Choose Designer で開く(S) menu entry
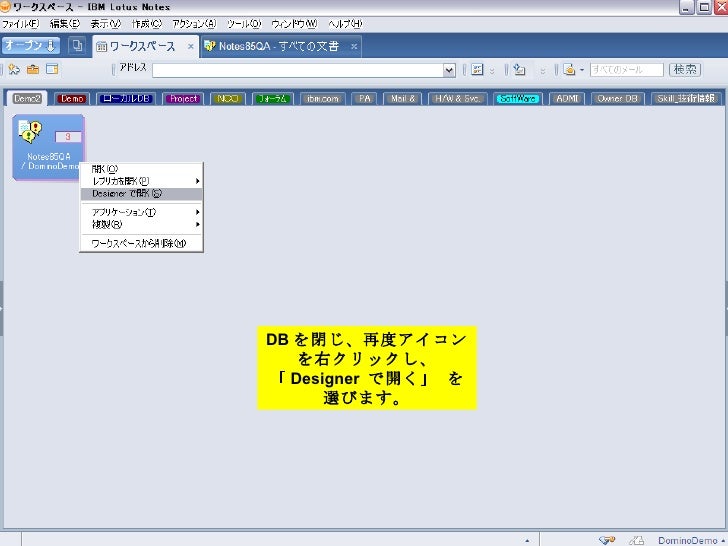Viewport: 728px width, 546px height. pyautogui.click(x=142, y=194)
